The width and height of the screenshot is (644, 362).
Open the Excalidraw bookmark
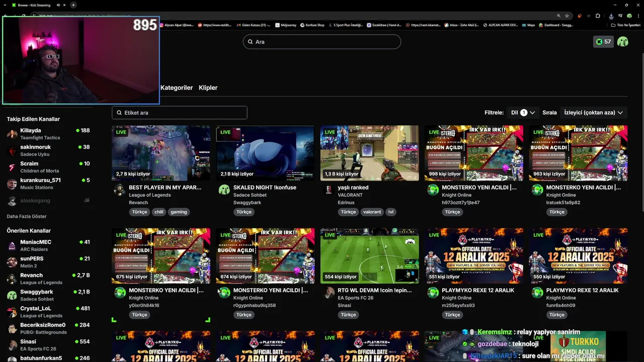tap(383, 25)
